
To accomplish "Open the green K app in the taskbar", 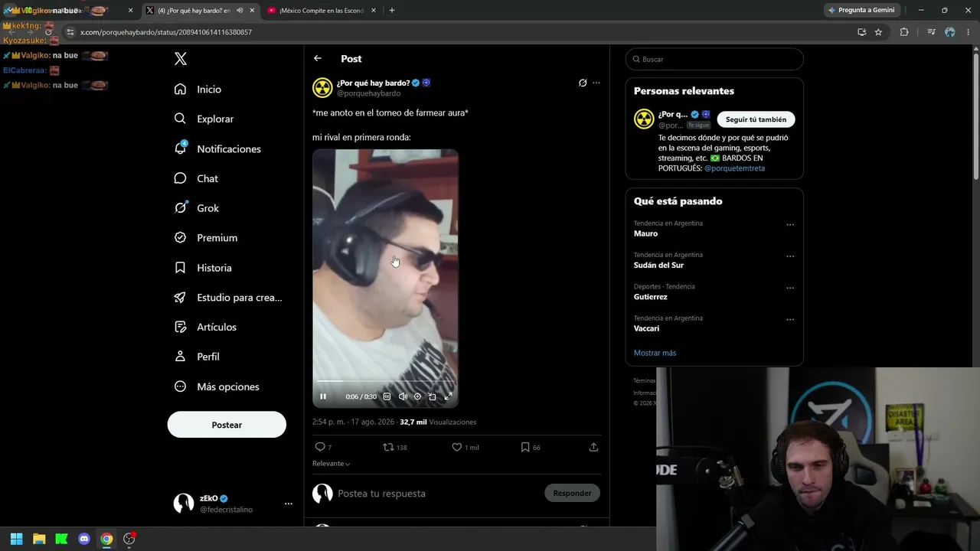I will [61, 539].
